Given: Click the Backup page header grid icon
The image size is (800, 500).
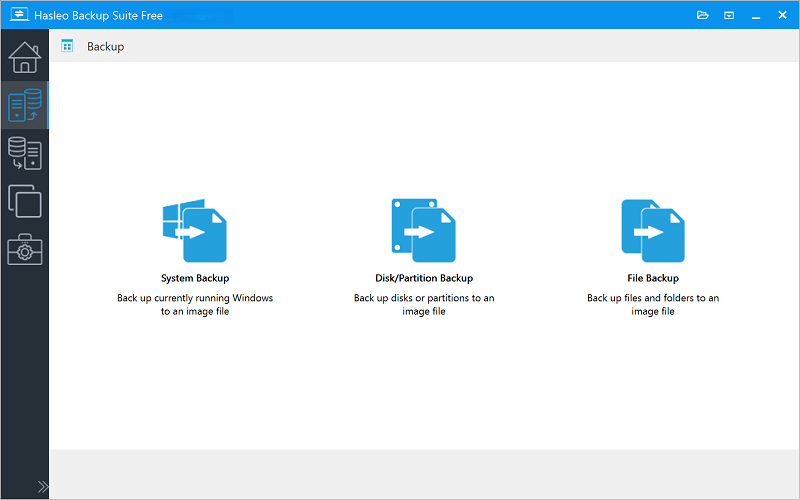Looking at the screenshot, I should click(67, 46).
